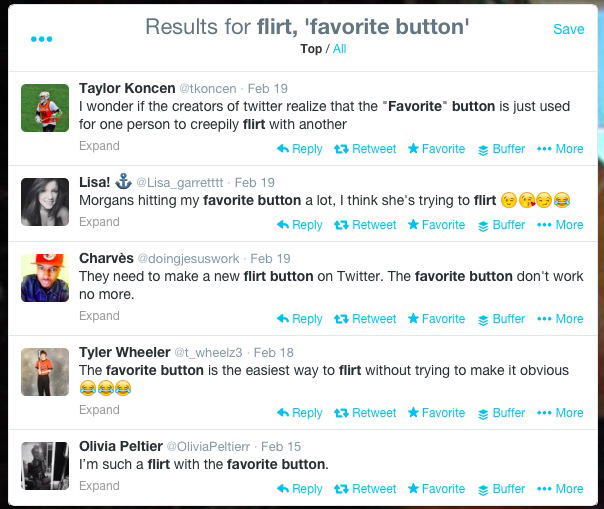604x509 pixels.
Task: Open Charvès profile picture thumbnail
Action: point(45,278)
